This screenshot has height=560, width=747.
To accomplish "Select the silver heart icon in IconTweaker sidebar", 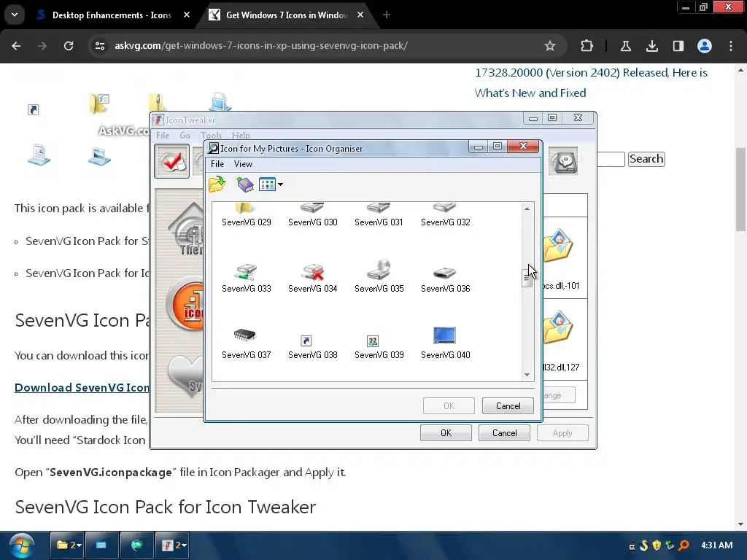I will point(186,376).
